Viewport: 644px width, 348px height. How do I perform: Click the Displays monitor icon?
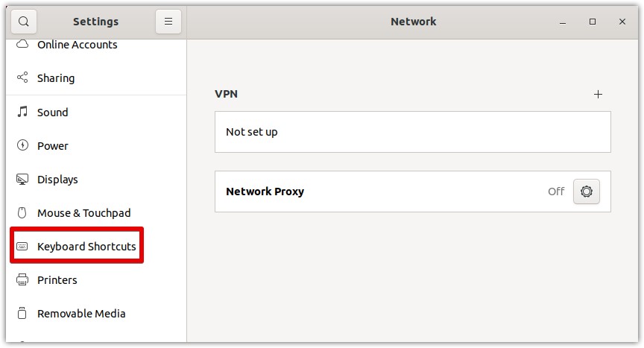(22, 180)
